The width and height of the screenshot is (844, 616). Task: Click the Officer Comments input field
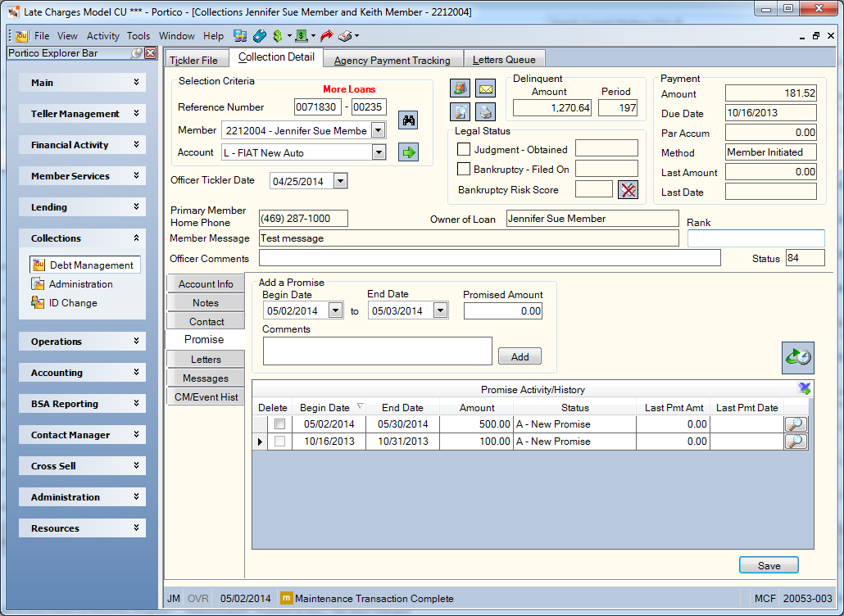coord(489,258)
